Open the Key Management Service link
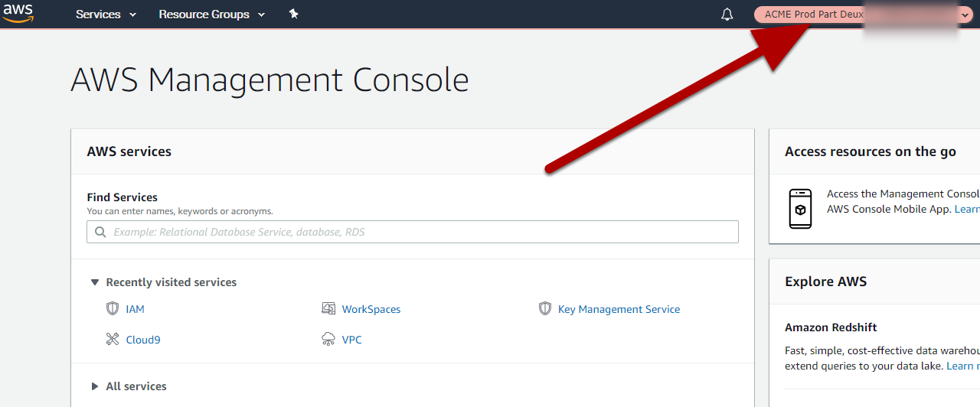Screen dimensions: 980x407 click(x=619, y=309)
